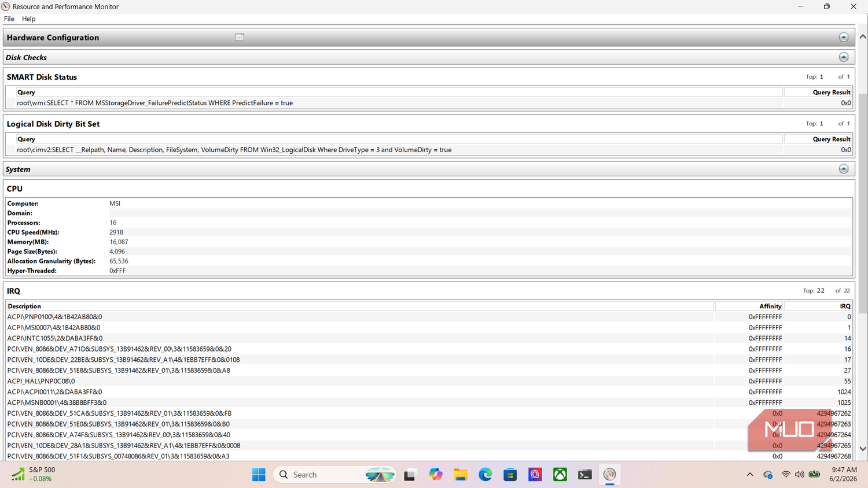Select the ACPI\MSI0007 IRQ row
This screenshot has width=868, height=488.
[x=429, y=328]
